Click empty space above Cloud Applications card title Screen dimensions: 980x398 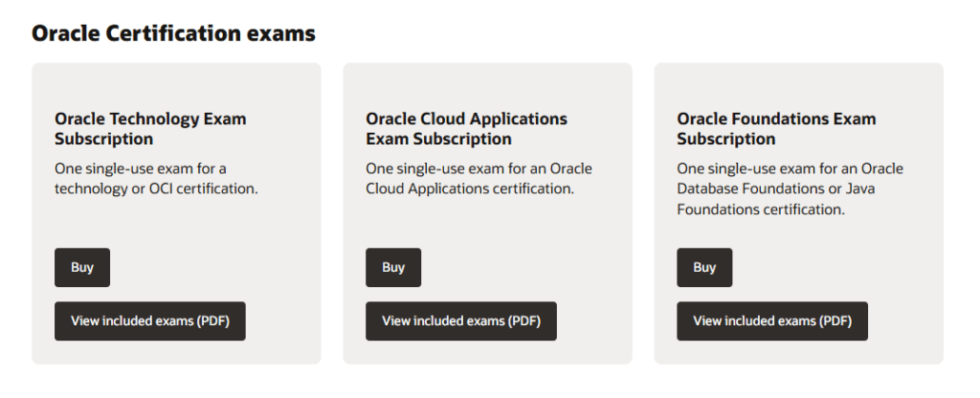tap(487, 88)
